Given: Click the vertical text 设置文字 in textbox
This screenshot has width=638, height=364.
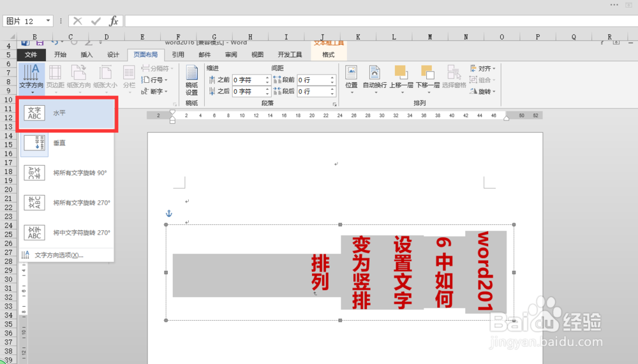Looking at the screenshot, I should pos(403,272).
